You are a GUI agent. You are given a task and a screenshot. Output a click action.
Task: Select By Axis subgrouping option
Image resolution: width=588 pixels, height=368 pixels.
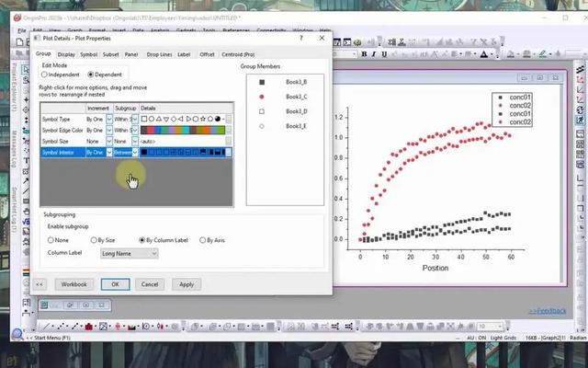coord(203,240)
